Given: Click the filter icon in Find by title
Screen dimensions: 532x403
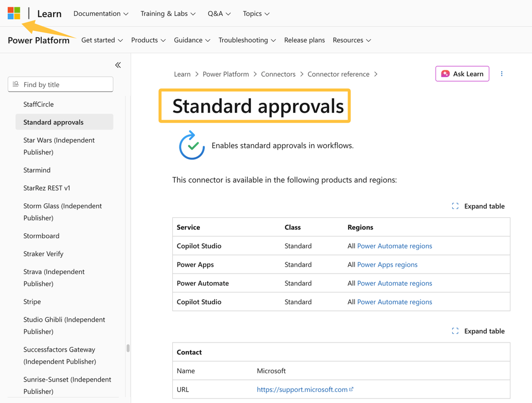Looking at the screenshot, I should [16, 84].
